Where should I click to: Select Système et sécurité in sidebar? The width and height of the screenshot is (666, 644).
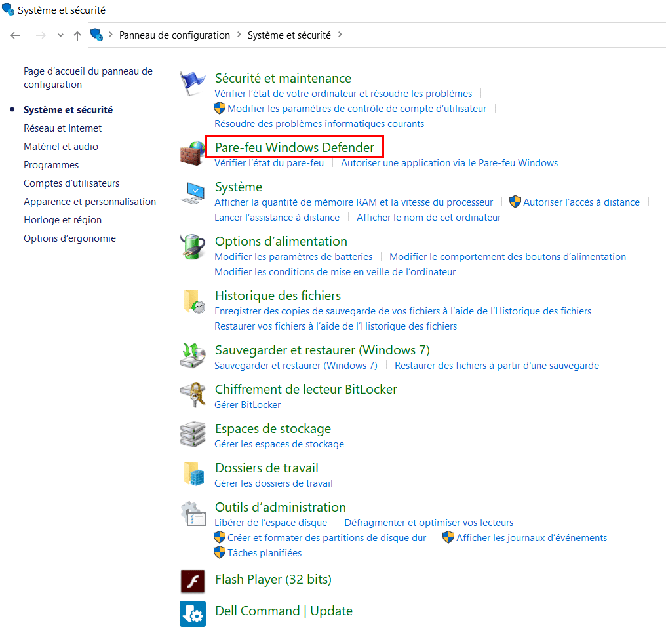[68, 110]
